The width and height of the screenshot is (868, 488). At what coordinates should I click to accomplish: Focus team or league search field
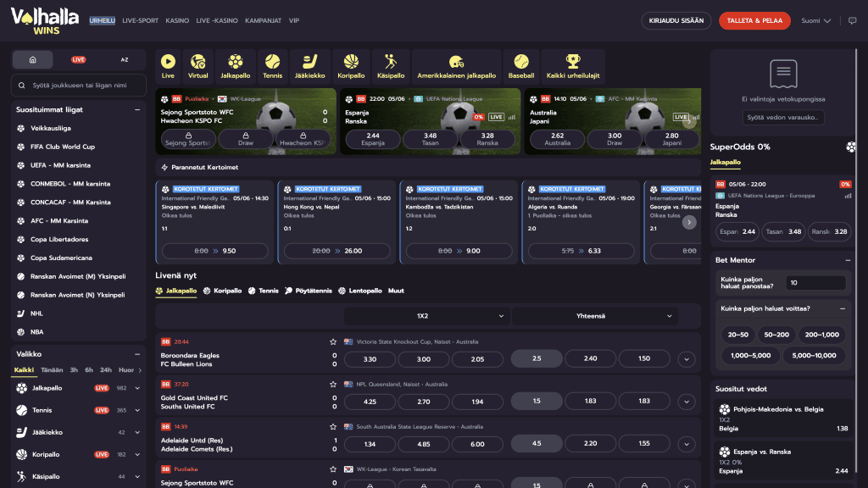click(79, 86)
